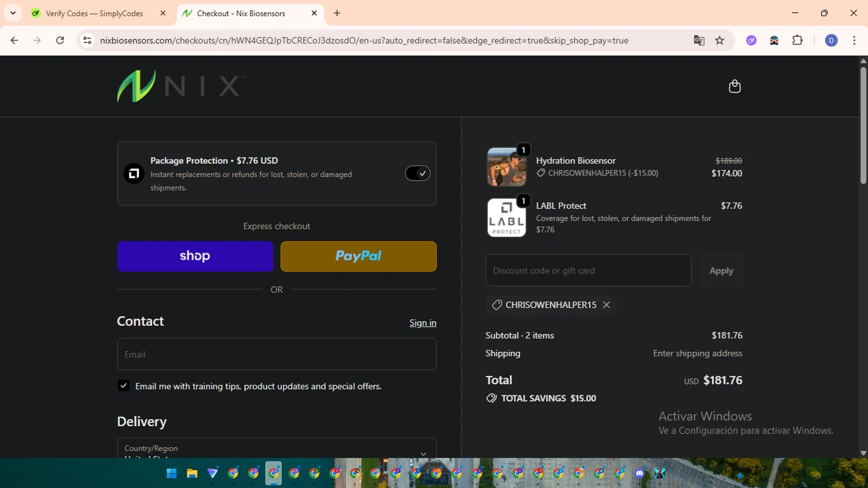Click the Hydration Biosensor product thumbnail
Viewport: 868px width, 488px height.
click(506, 167)
